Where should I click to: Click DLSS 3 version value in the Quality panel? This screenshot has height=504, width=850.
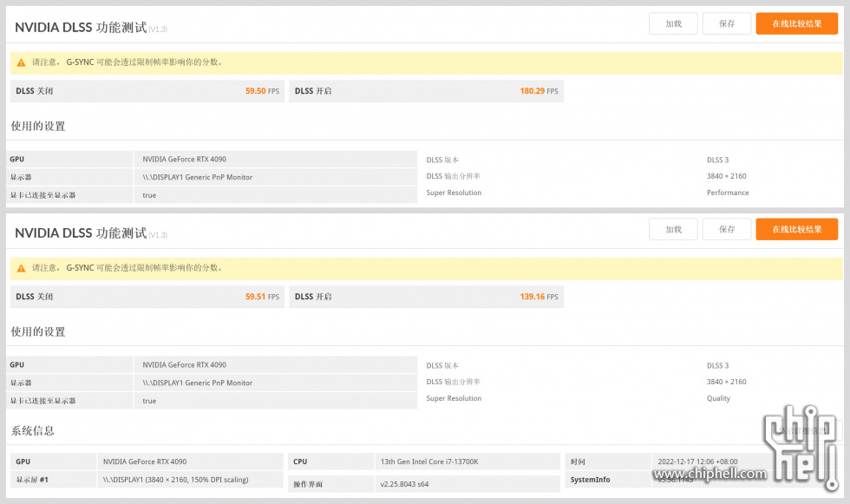(718, 366)
